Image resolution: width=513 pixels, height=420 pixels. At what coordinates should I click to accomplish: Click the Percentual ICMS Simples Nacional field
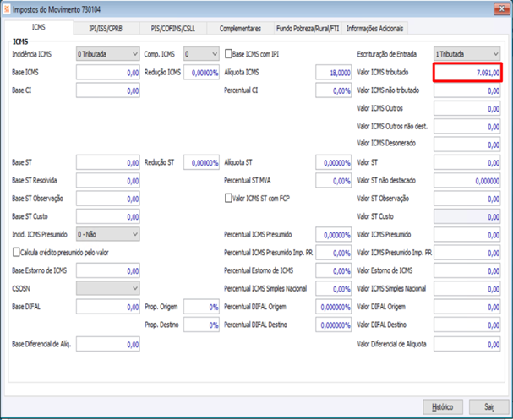point(333,288)
